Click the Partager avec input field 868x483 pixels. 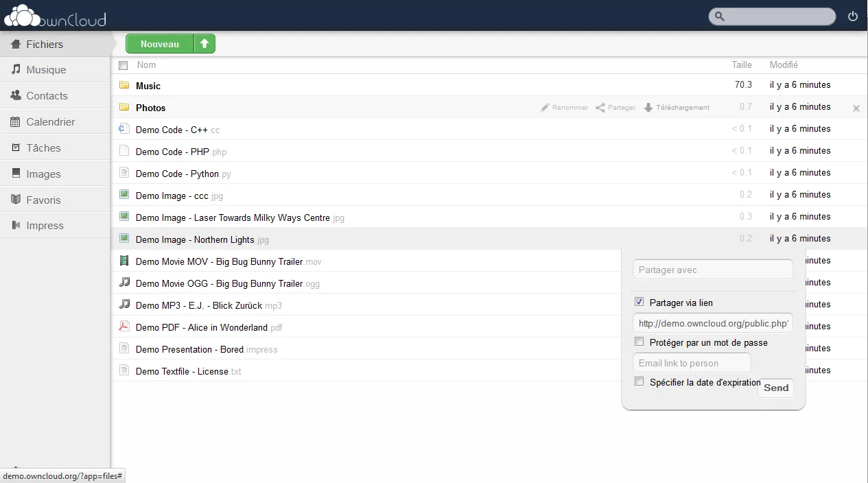click(x=712, y=270)
